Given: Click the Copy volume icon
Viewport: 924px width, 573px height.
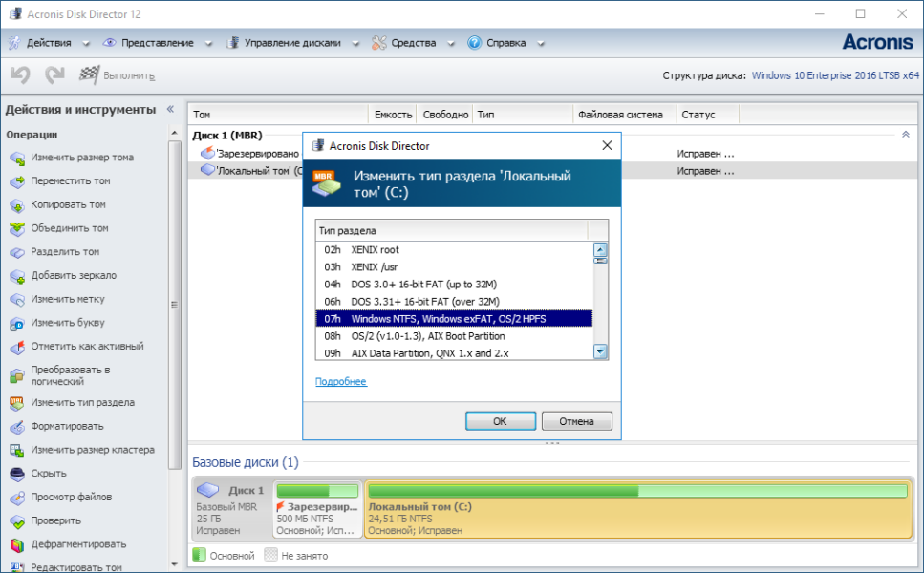Looking at the screenshot, I should (x=17, y=205).
